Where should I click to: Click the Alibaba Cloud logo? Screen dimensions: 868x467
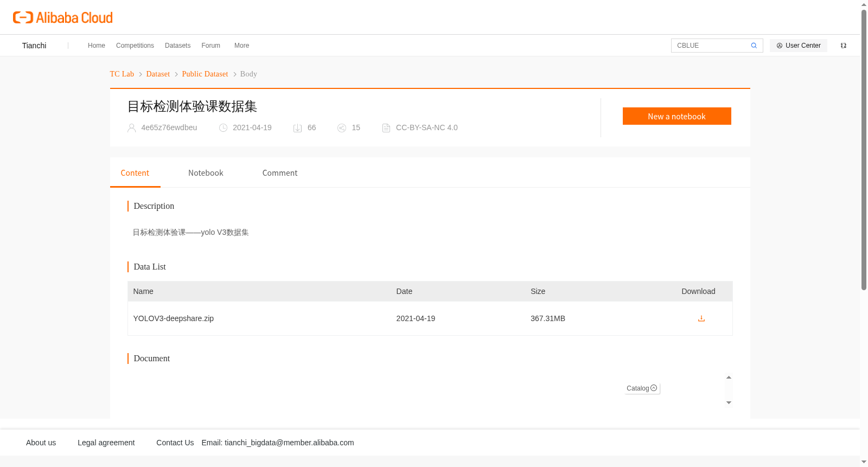pos(63,18)
